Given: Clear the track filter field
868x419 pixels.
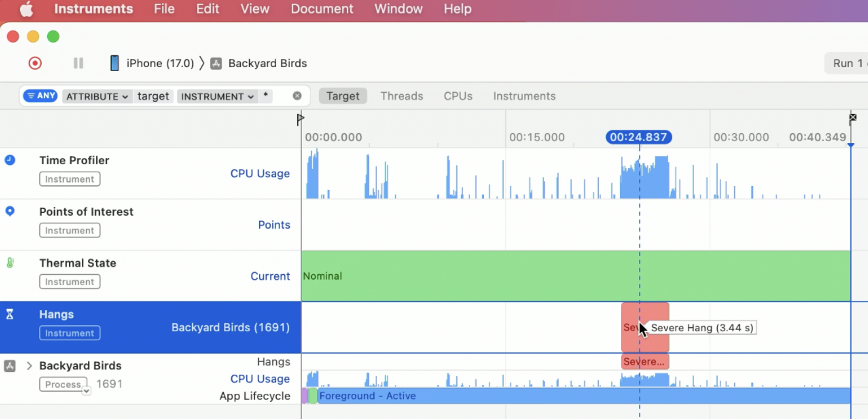Looking at the screenshot, I should pyautogui.click(x=297, y=96).
